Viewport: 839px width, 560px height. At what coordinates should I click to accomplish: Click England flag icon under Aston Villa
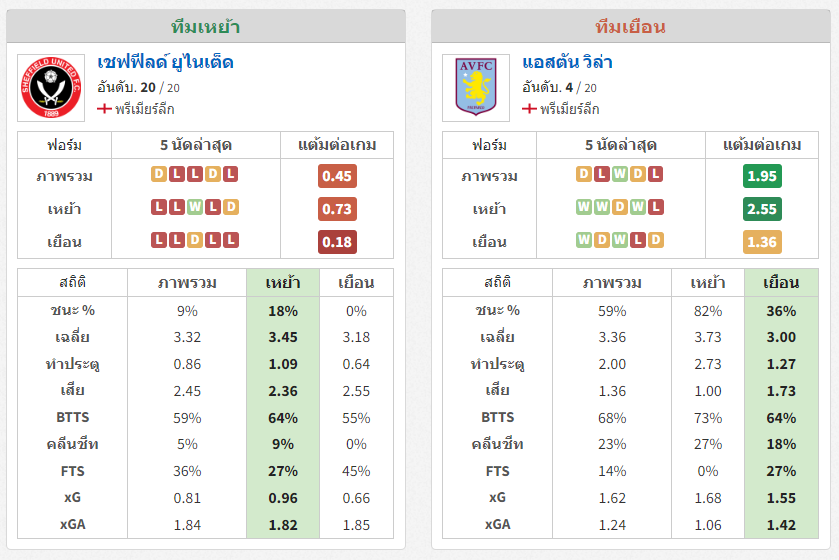tap(529, 109)
